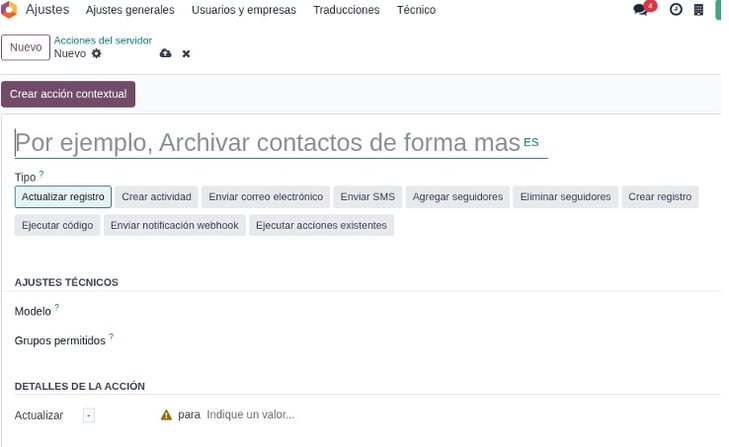Select the Enviar correo electrónico type

pyautogui.click(x=266, y=197)
